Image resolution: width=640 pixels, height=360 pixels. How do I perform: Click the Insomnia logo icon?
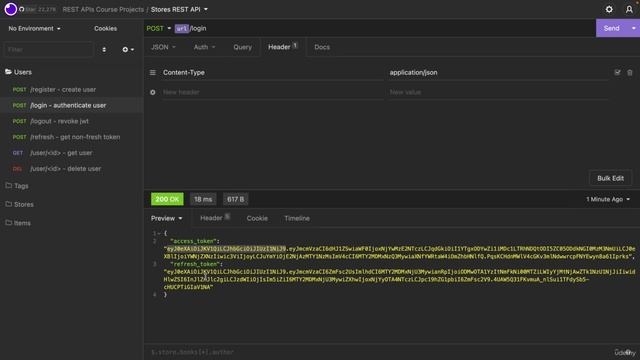11,9
